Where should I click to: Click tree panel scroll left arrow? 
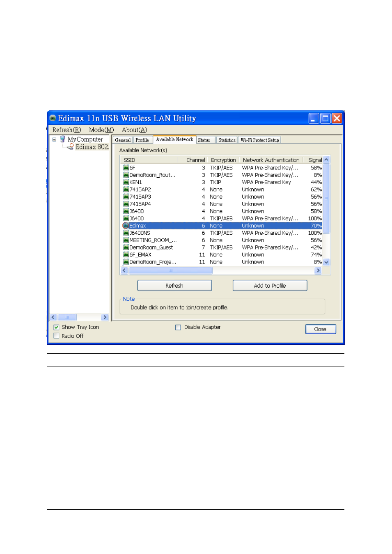click(x=53, y=317)
